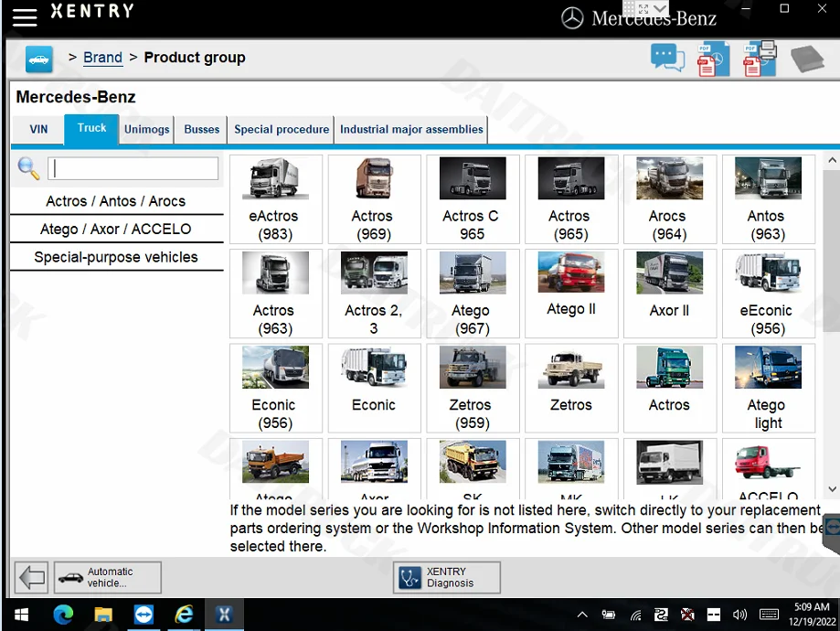The image size is (840, 631).
Task: Select Antos (963) tile
Action: pos(768,199)
